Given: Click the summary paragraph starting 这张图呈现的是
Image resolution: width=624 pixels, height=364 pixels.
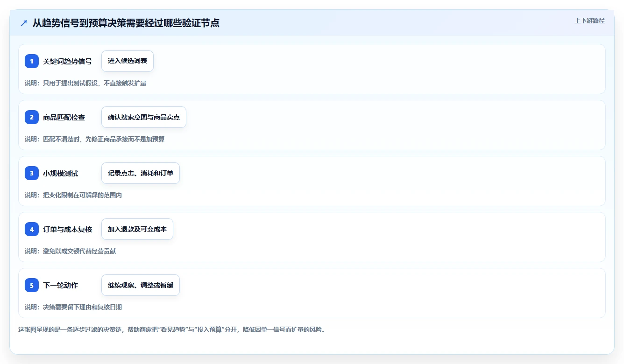Looking at the screenshot, I should click(171, 329).
